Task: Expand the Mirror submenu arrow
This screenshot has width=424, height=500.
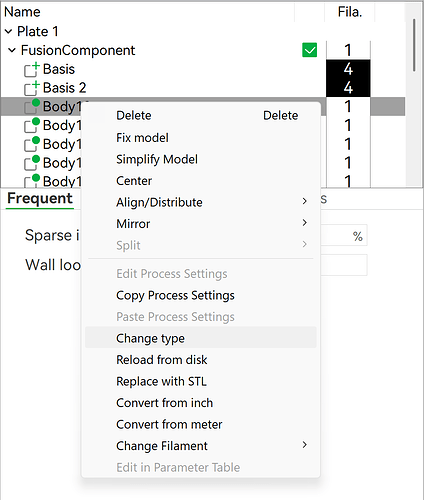Action: pos(304,223)
